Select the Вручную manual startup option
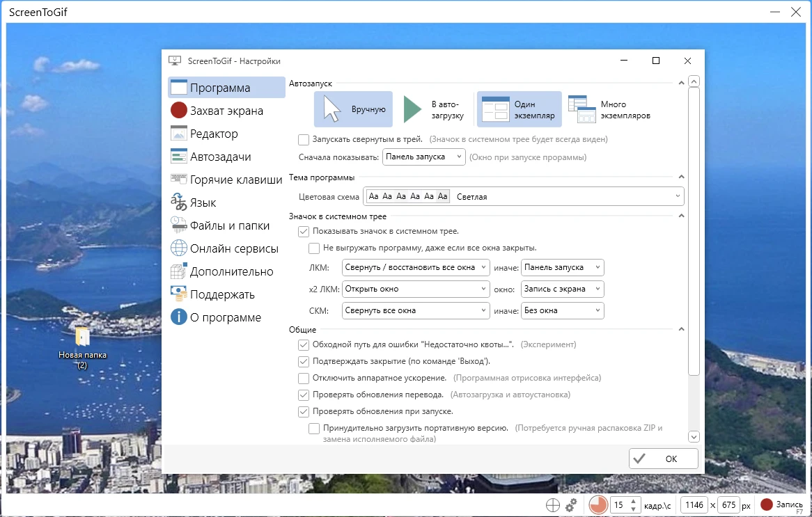Screen dimensions: 812x517 (353, 110)
